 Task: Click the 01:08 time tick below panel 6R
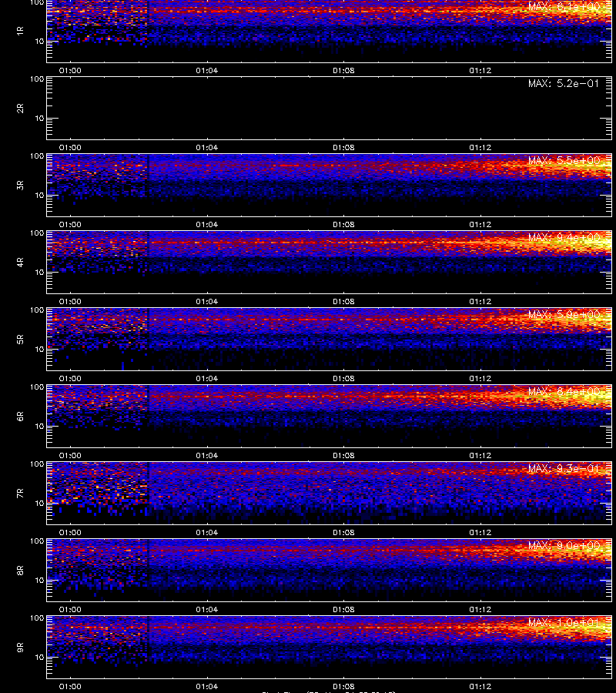coord(343,456)
